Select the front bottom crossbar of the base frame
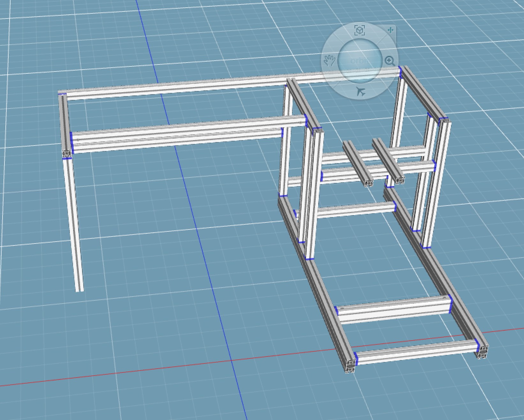Viewport: 524px width, 420px height. pos(416,352)
